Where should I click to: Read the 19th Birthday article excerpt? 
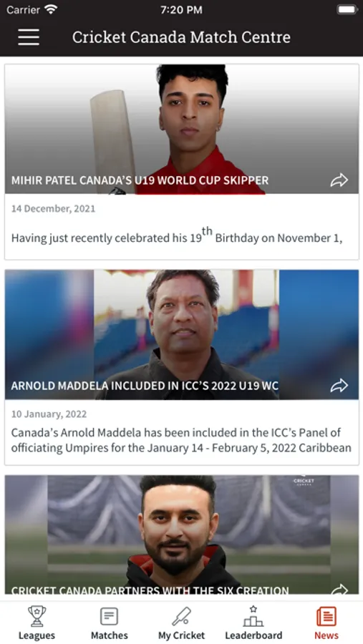177,235
